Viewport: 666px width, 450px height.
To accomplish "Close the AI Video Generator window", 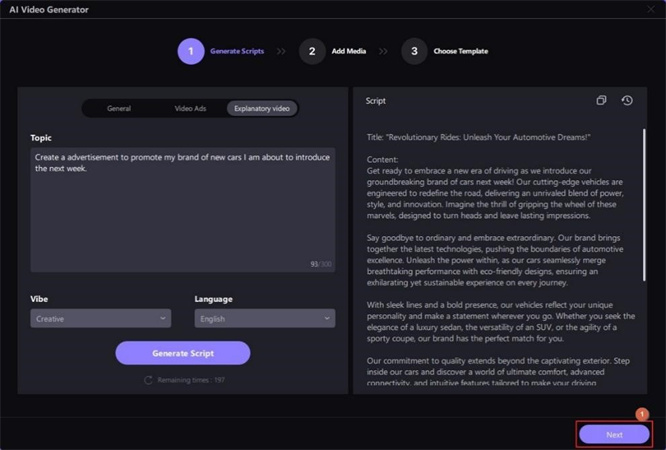I will click(651, 10).
